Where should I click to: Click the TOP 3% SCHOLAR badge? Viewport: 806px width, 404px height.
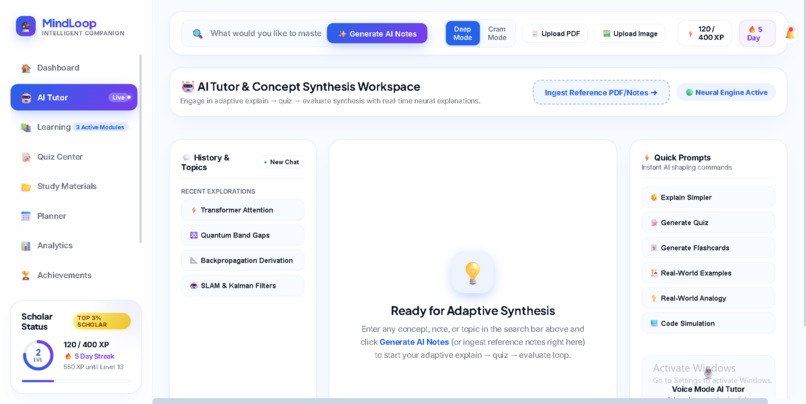tap(102, 321)
